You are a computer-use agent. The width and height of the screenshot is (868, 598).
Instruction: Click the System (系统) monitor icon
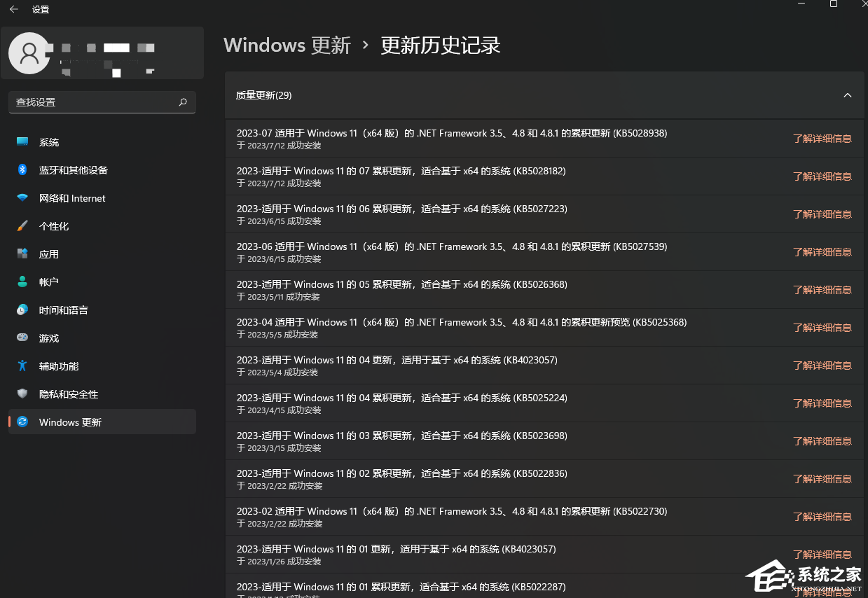(22, 142)
